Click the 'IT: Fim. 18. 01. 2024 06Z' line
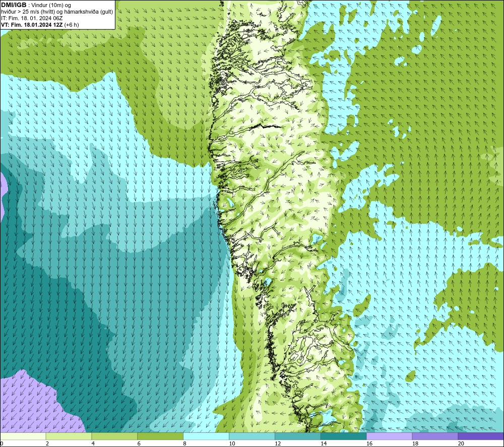Viewport: 504px width, 447px height. [31, 18]
